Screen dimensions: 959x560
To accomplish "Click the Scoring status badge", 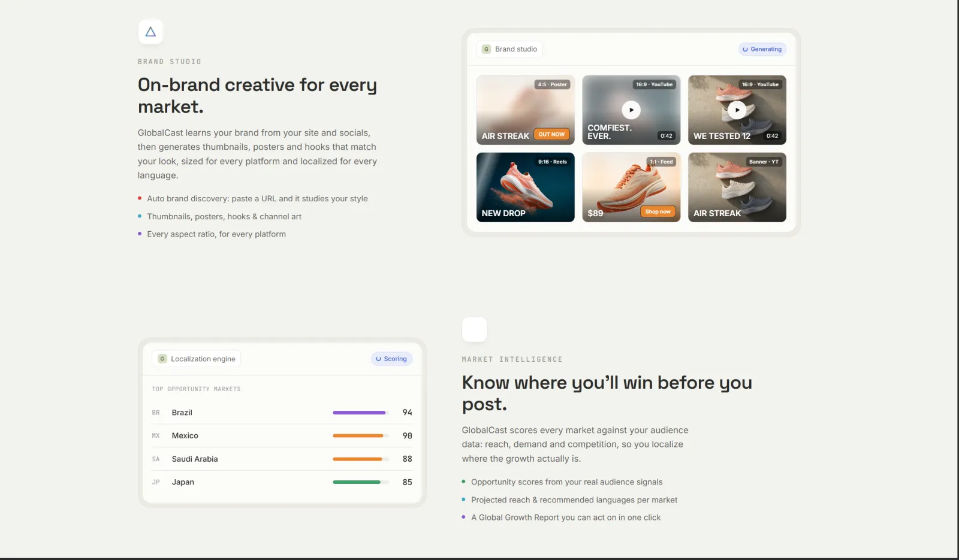I will coord(391,359).
